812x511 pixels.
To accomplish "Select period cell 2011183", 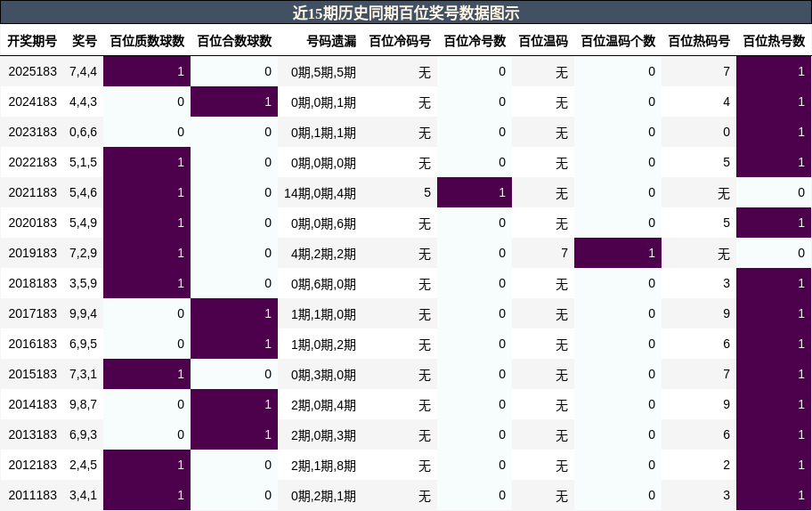I will (33, 496).
